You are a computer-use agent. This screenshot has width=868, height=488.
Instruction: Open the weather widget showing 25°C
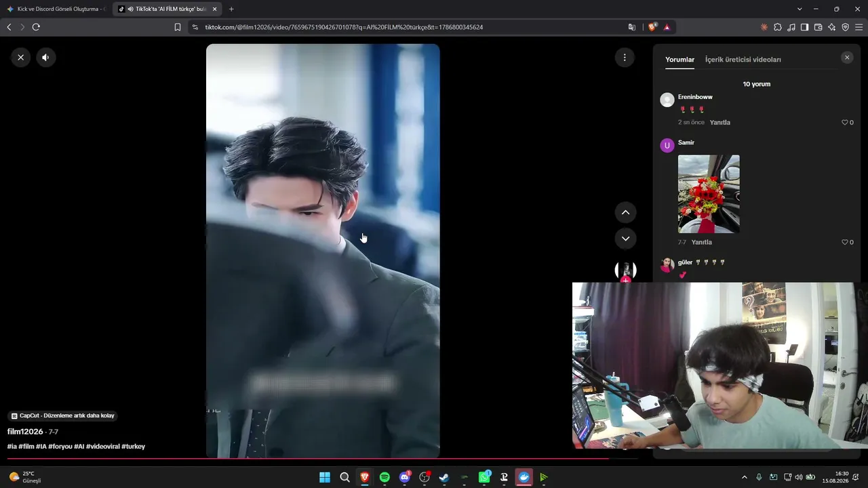pyautogui.click(x=25, y=477)
